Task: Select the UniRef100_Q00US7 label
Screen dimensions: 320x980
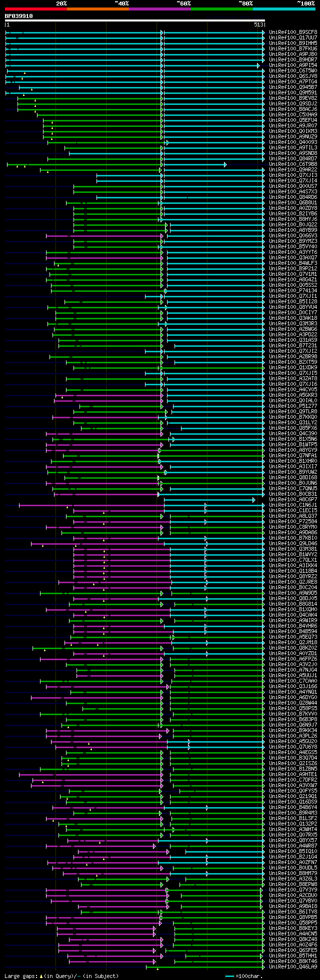Action: pos(293,186)
